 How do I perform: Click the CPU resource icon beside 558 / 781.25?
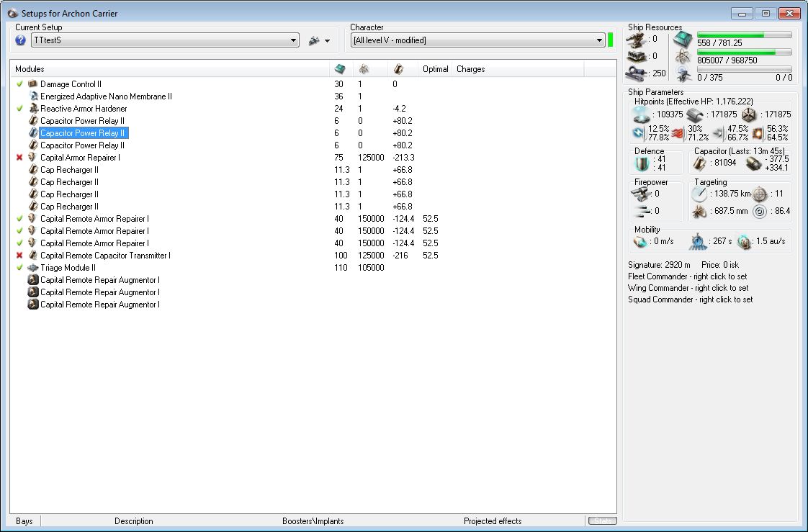pyautogui.click(x=683, y=39)
